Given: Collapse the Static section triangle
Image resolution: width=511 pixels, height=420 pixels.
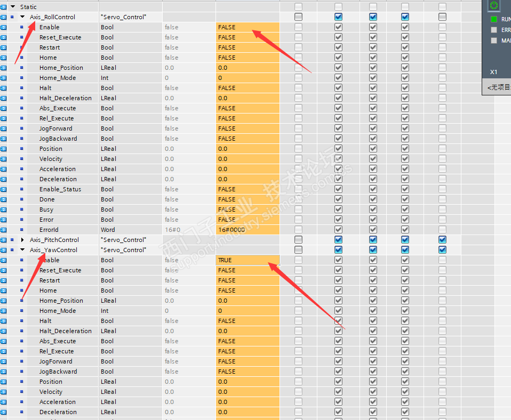Looking at the screenshot, I should coord(13,6).
